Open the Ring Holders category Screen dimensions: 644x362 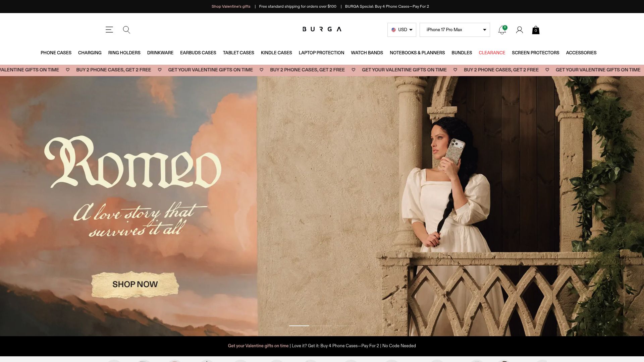click(124, 53)
